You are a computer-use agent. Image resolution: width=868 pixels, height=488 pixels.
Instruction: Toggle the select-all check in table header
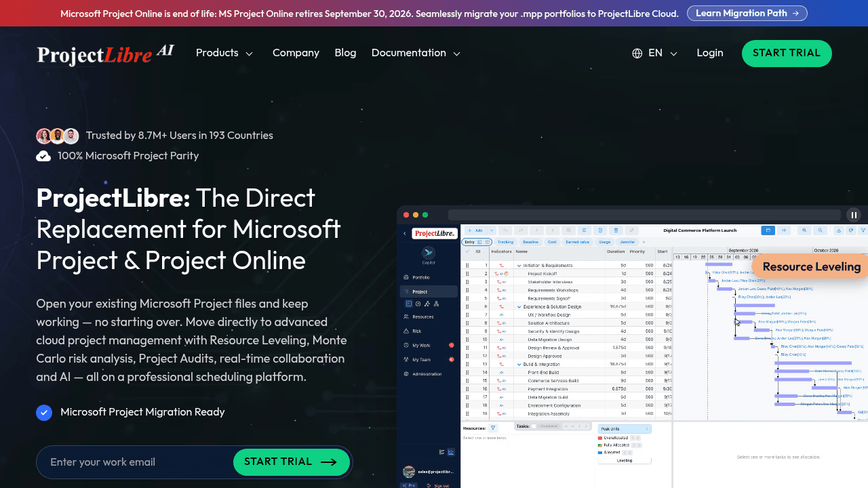click(x=467, y=251)
